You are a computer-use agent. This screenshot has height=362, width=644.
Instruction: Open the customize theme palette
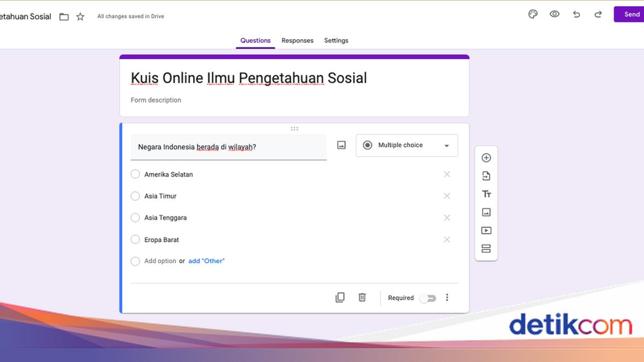tap(533, 15)
